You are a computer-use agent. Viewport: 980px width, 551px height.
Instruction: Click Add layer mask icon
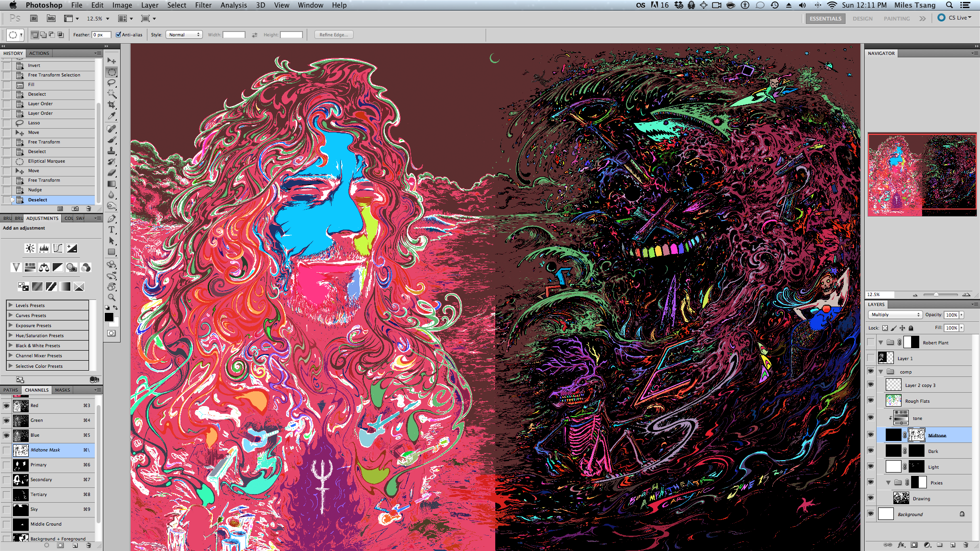click(914, 545)
